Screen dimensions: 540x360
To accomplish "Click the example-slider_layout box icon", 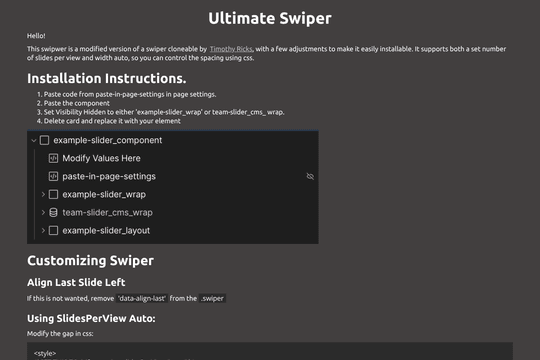I will 53,230.
